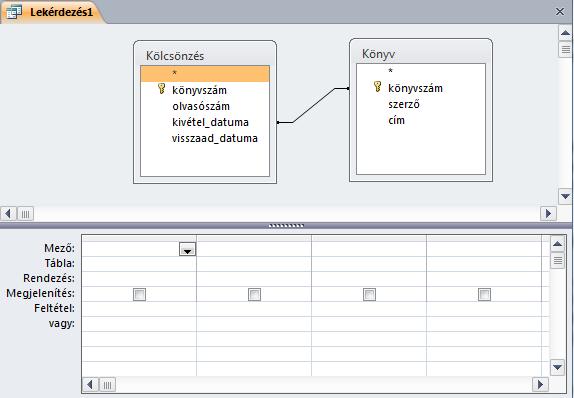Toggle Megjelenítés checkbox in third column

coord(369,294)
